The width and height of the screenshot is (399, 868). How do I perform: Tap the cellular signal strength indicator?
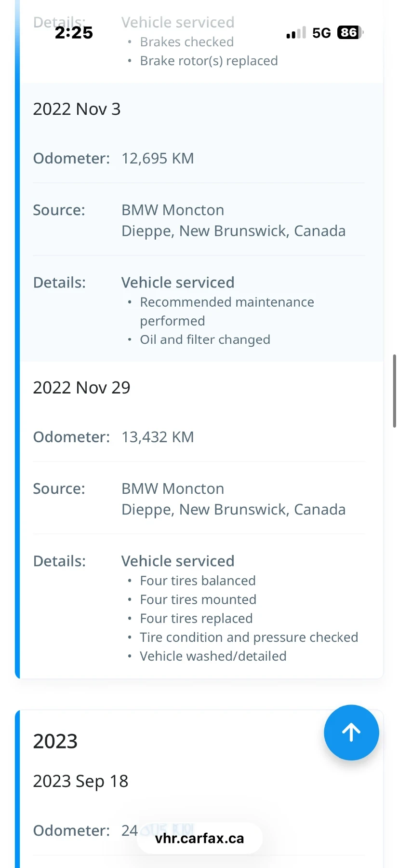coord(294,32)
